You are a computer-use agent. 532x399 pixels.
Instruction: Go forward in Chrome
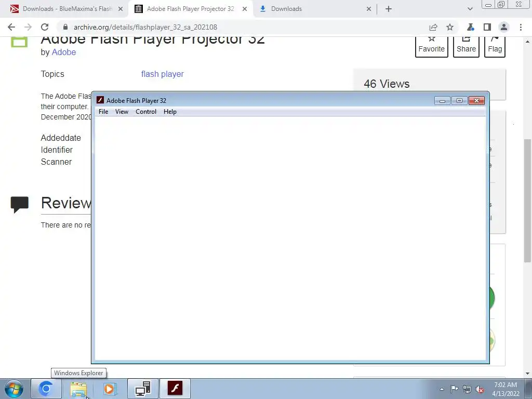28,27
